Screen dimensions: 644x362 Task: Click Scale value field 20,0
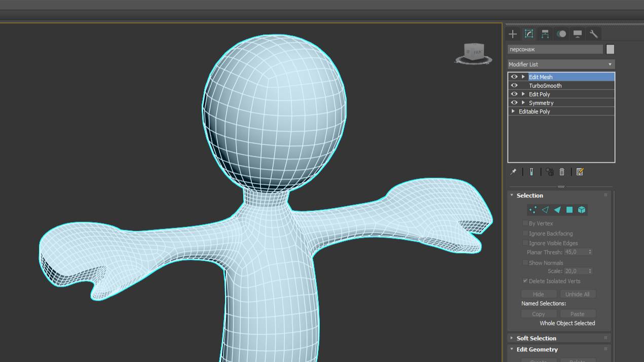click(x=576, y=271)
